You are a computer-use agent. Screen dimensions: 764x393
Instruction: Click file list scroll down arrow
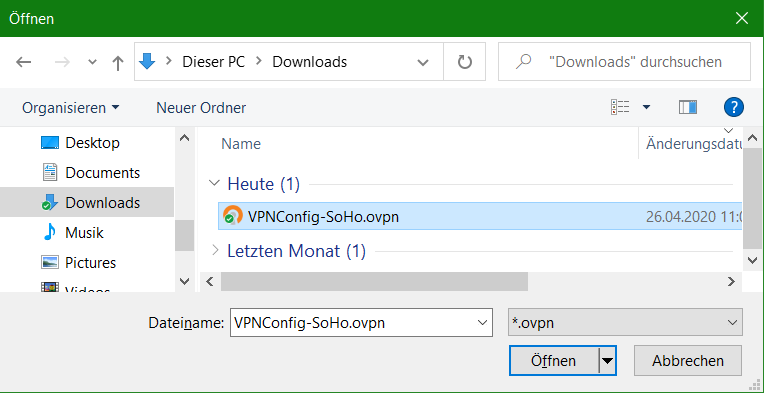coord(752,261)
